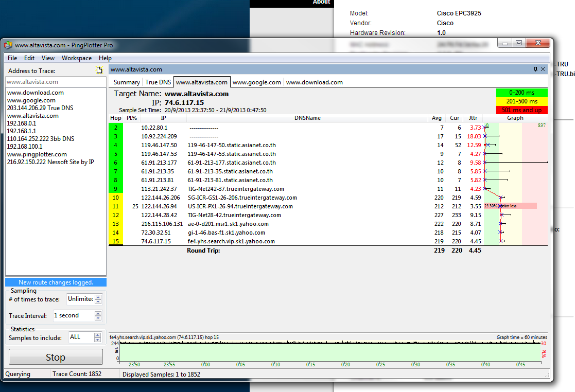Click the Jttr column header
Screen dimensions: 575x392
pyautogui.click(x=473, y=118)
